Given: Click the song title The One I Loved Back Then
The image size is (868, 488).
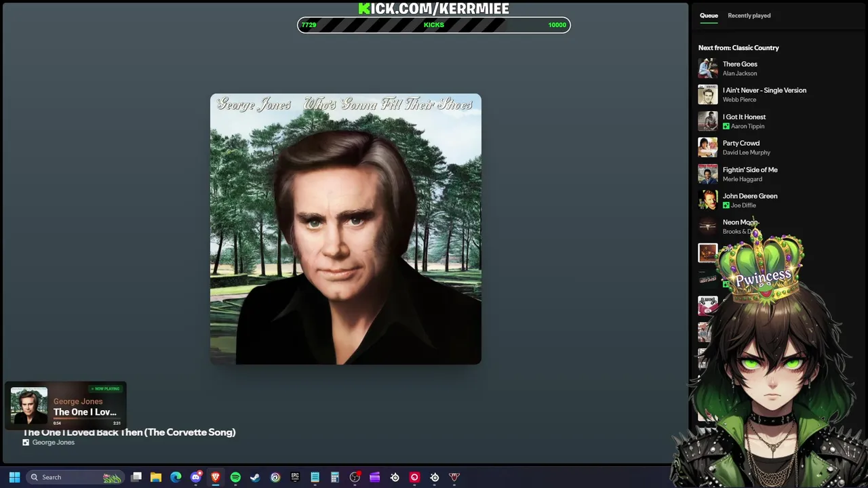Looking at the screenshot, I should click(x=130, y=432).
